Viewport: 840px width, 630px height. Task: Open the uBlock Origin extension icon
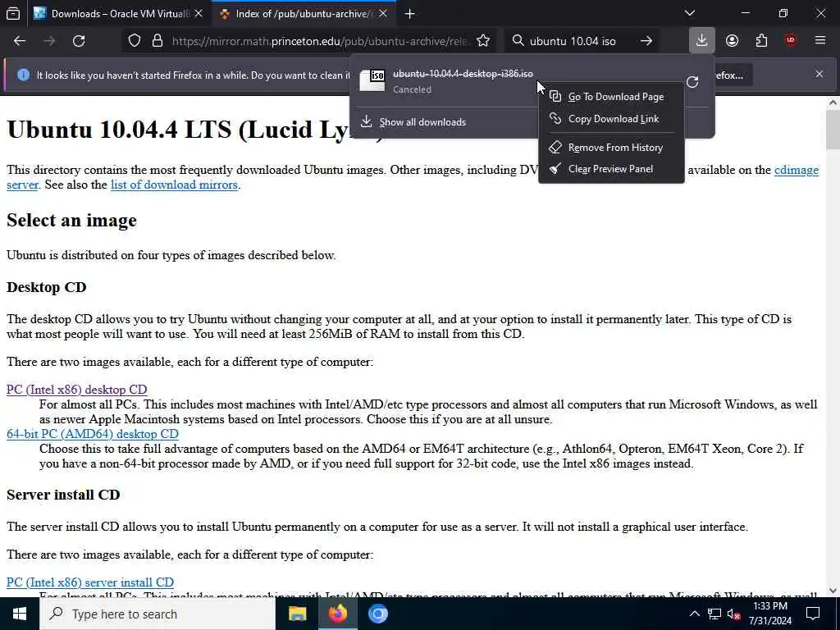[x=791, y=41]
